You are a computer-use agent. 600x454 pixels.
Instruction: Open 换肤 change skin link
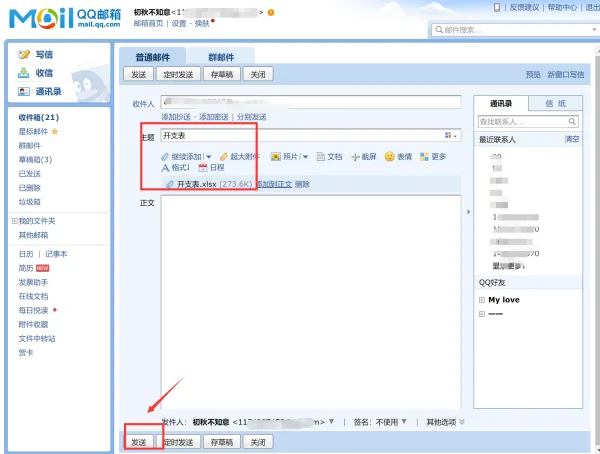click(x=202, y=23)
